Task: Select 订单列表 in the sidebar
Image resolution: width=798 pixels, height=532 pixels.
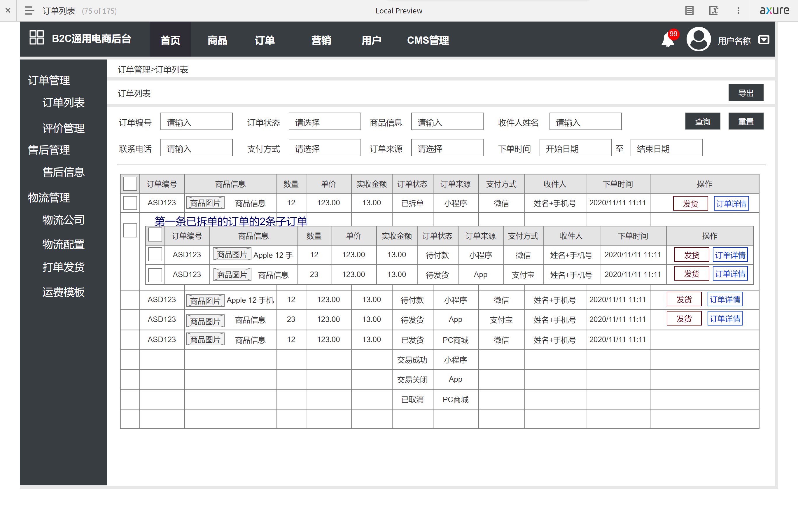Action: click(x=64, y=102)
